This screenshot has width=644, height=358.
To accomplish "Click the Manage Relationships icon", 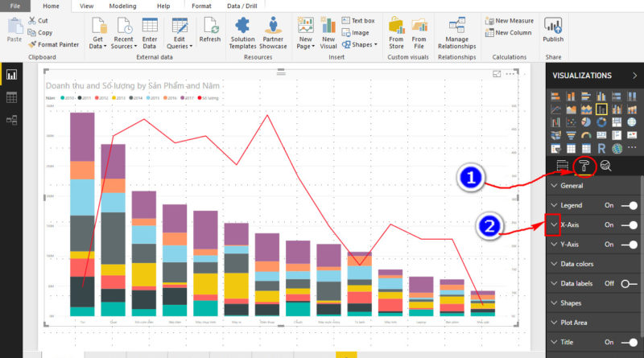I will 456,28.
